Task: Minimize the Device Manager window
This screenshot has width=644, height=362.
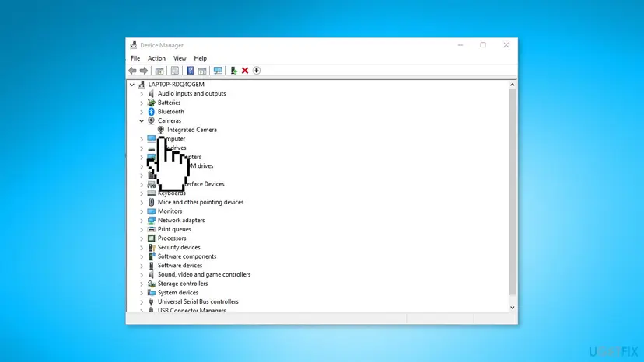Action: tap(460, 45)
